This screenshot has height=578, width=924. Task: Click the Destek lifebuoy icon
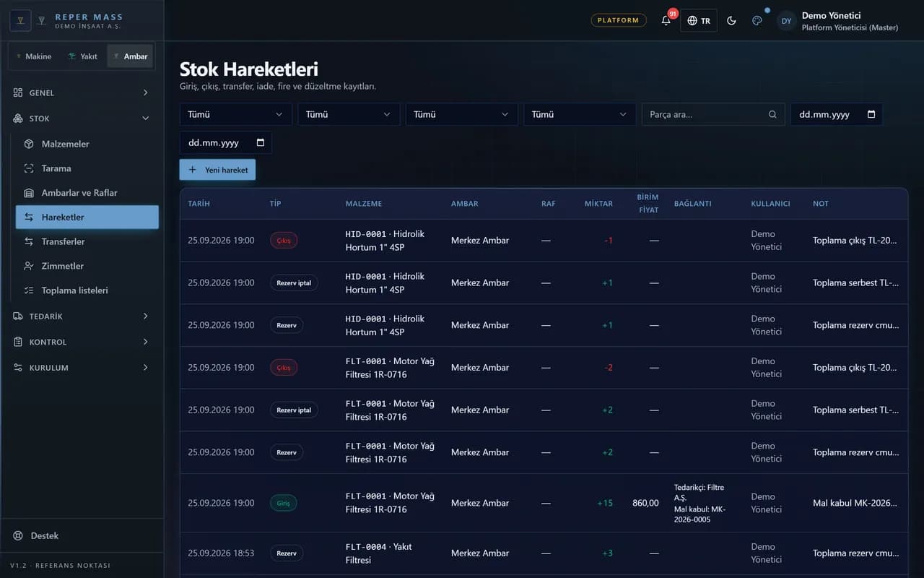point(18,535)
